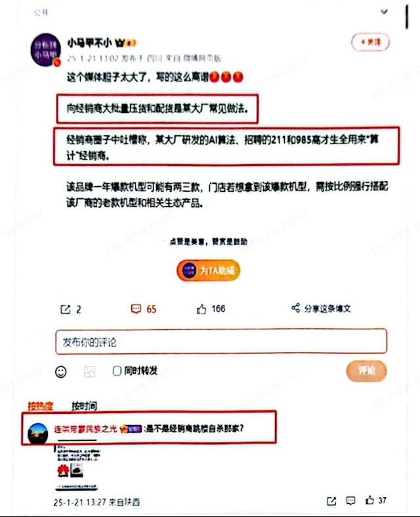Open commenter 连哄带蒙民族之光 profile link
Screen dimensions: 420x517
86,429
